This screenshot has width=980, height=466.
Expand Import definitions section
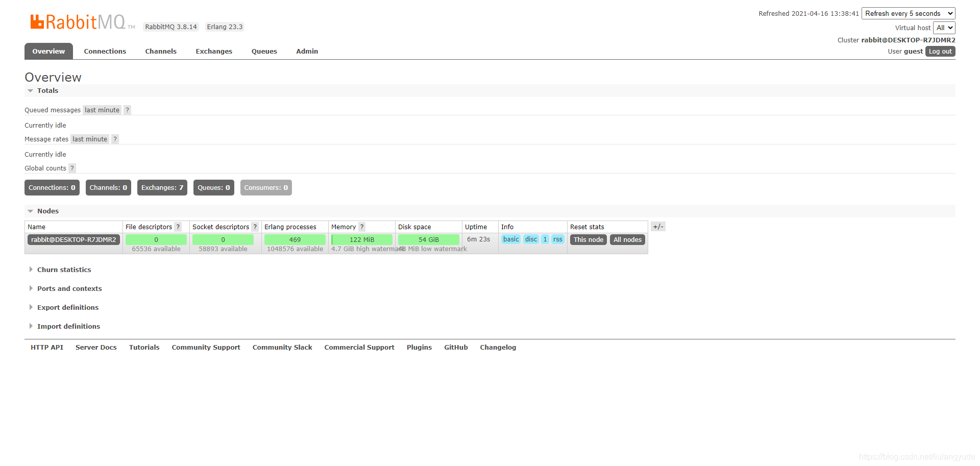coord(68,327)
